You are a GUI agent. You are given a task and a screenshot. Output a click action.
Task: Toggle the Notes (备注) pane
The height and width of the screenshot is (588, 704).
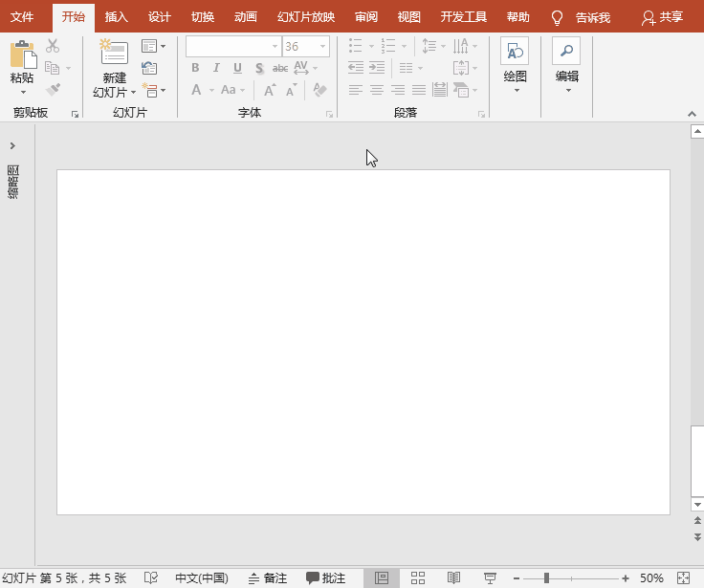[x=267, y=577]
